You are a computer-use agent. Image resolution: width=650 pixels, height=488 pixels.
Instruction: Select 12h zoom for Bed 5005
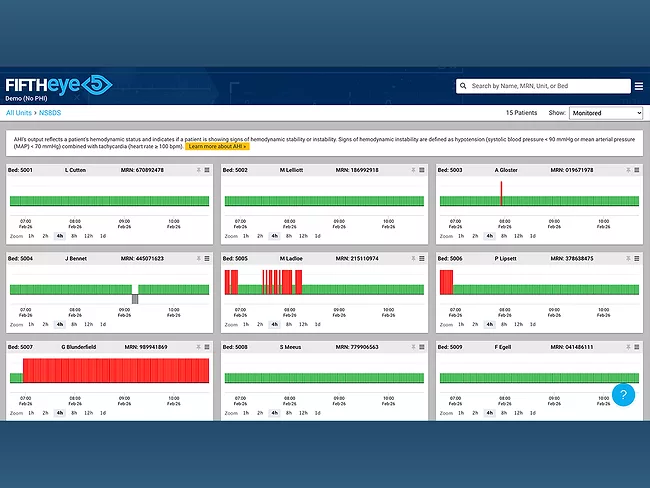[x=303, y=324]
